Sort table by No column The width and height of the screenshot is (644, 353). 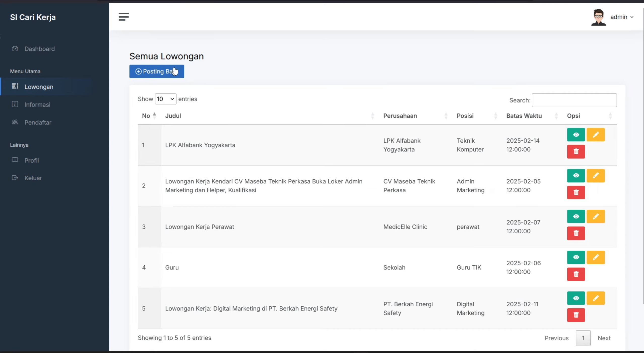click(149, 116)
